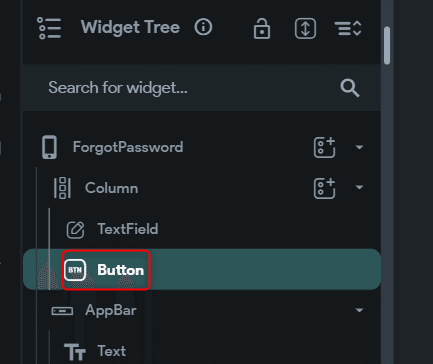Add widget to ForgotPassword page
The width and height of the screenshot is (433, 364).
[x=324, y=147]
